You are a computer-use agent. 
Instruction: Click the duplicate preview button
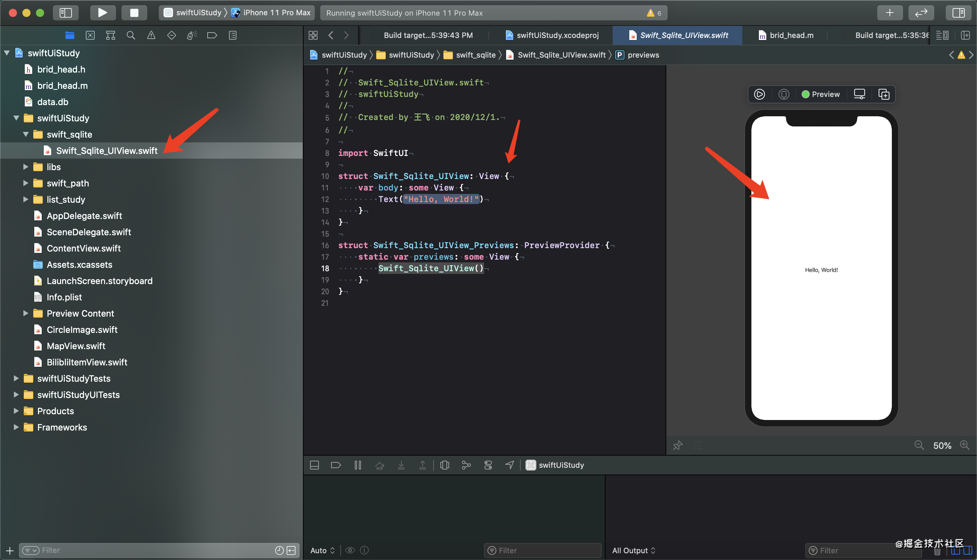pyautogui.click(x=884, y=94)
